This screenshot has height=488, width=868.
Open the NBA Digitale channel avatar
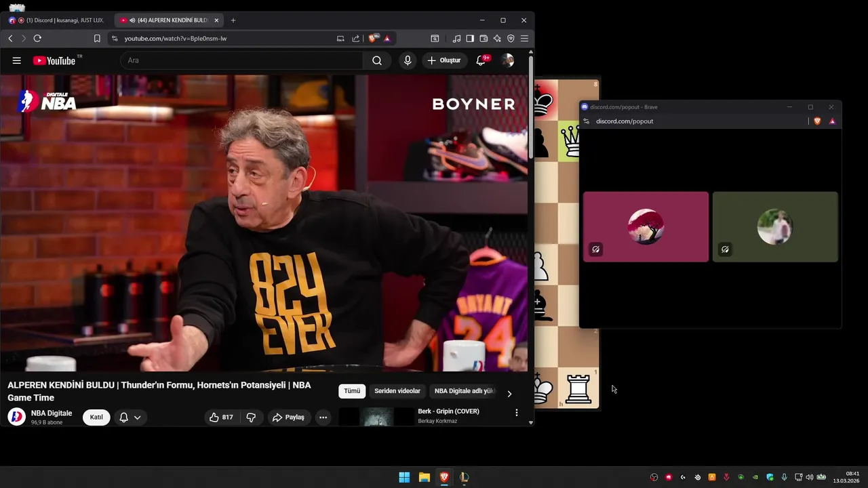[x=17, y=417]
